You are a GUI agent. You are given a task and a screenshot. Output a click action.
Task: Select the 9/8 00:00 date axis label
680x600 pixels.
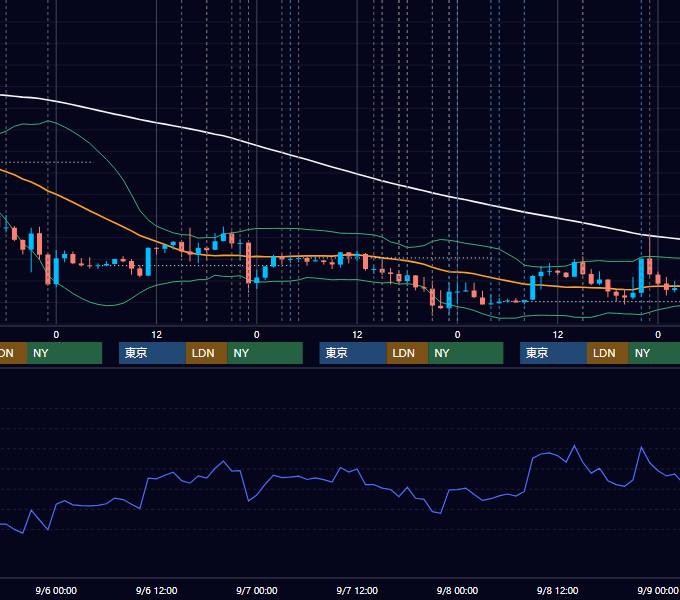point(457,590)
